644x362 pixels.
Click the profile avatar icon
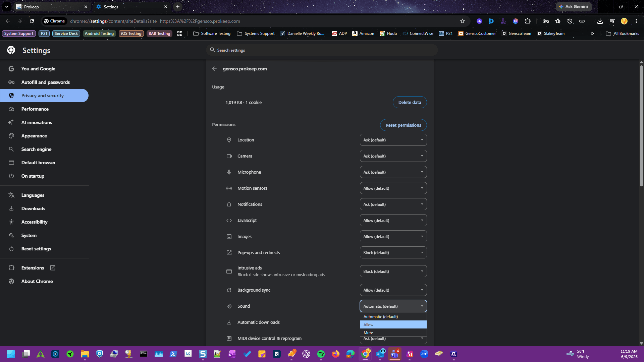coord(624,21)
